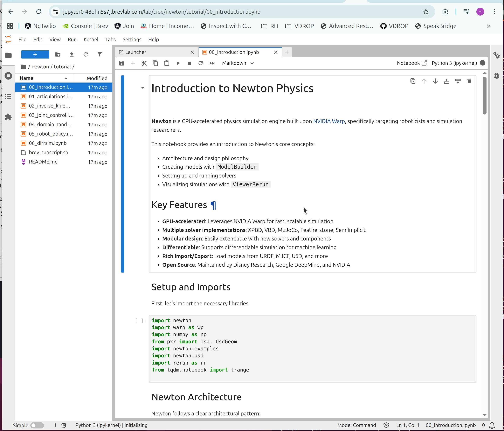The image size is (504, 431).
Task: Interrupt the kernel with stop icon
Action: [x=189, y=63]
